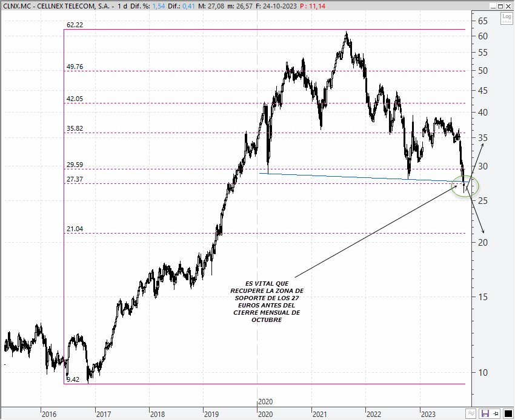515x420 pixels.
Task: Click the 2016 label on time axis
Action: (x=49, y=415)
